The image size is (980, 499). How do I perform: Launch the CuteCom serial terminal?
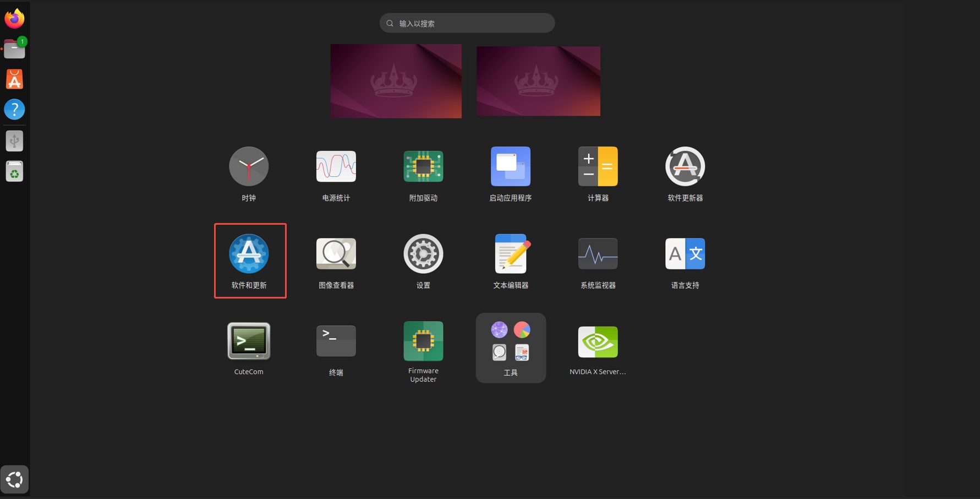(x=249, y=340)
